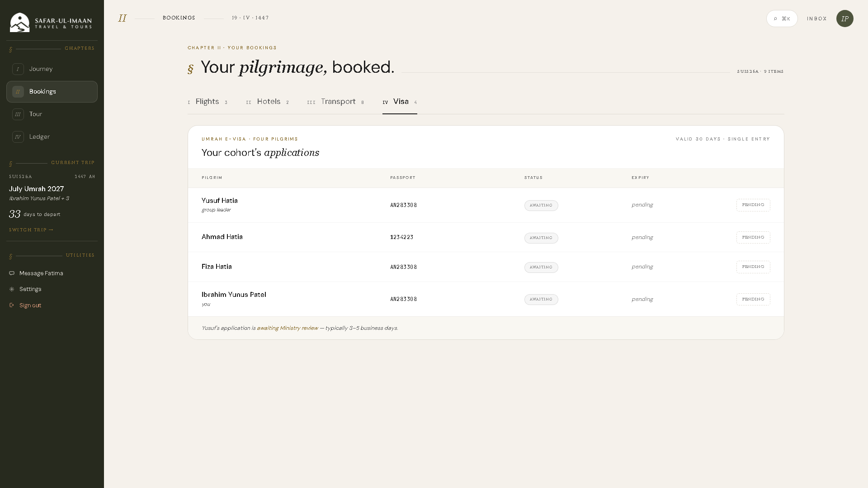Viewport: 868px width, 488px height.
Task: Switch to the Flights tab
Action: click(208, 102)
